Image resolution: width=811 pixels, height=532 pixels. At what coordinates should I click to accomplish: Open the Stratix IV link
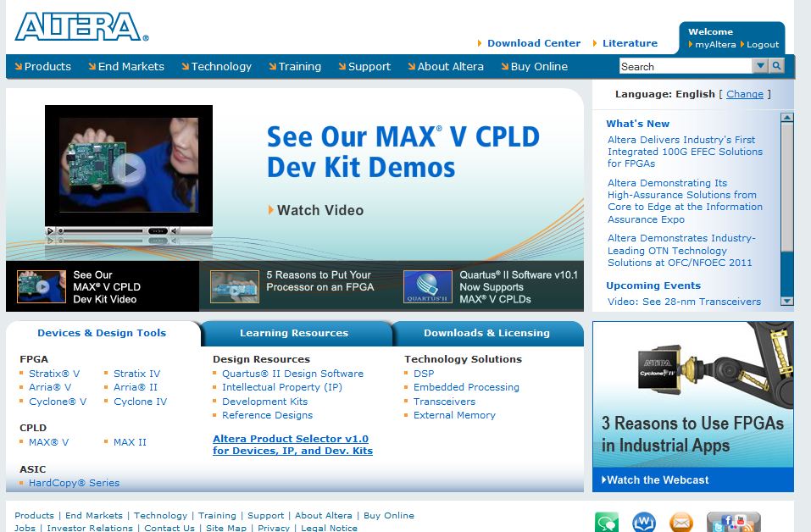coord(137,374)
